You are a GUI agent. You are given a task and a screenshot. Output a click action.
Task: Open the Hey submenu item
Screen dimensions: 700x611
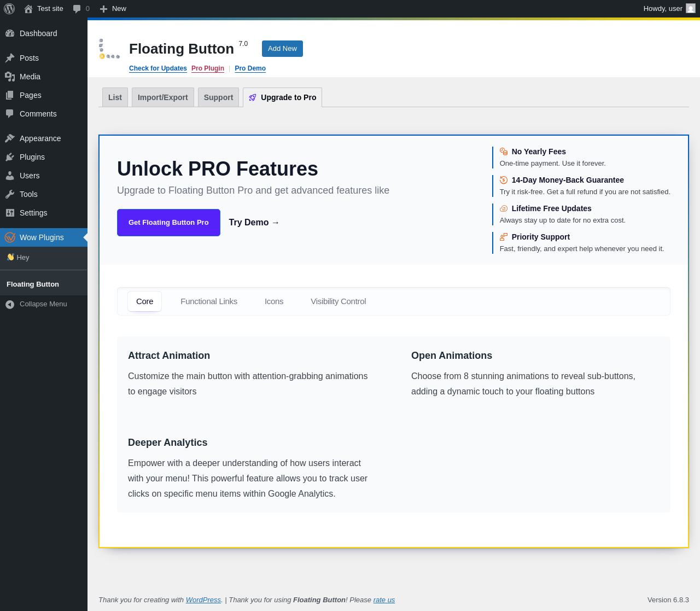[x=44, y=257]
